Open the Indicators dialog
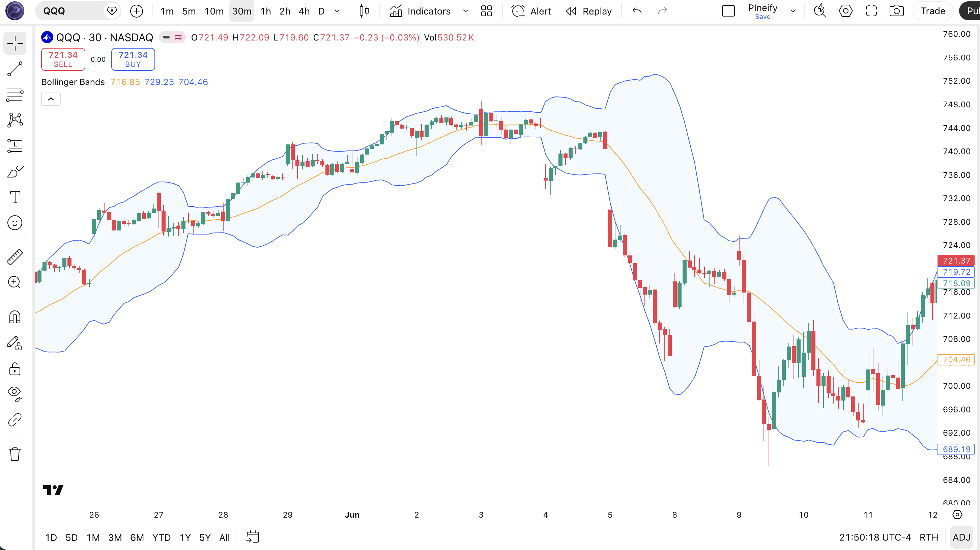 coord(420,11)
